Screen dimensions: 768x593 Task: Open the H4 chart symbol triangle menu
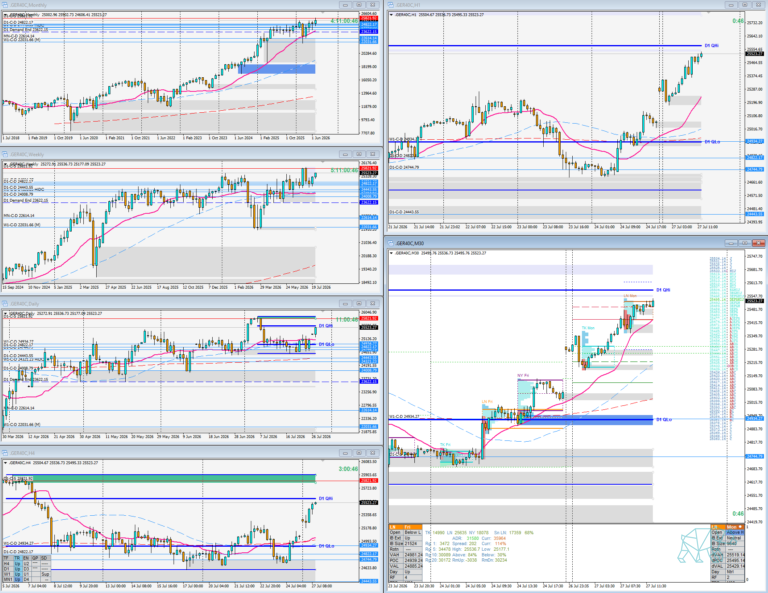pyautogui.click(x=5, y=463)
